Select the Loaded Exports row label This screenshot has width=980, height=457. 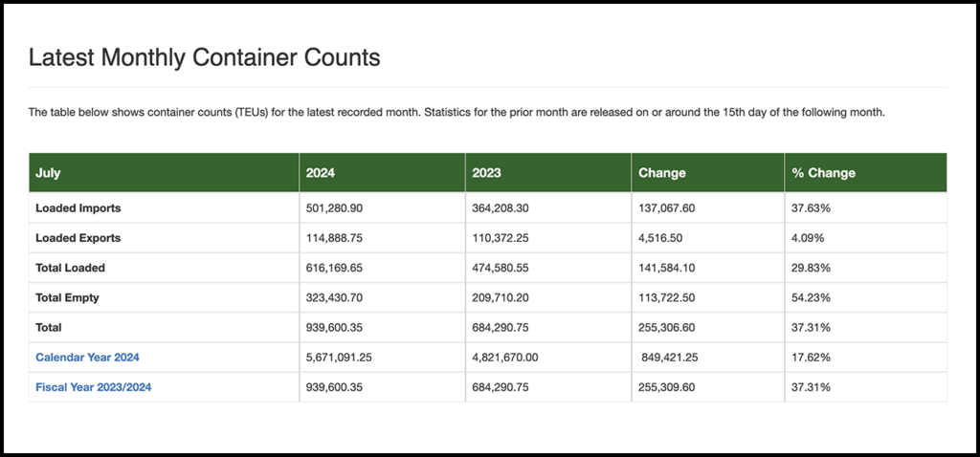(78, 238)
